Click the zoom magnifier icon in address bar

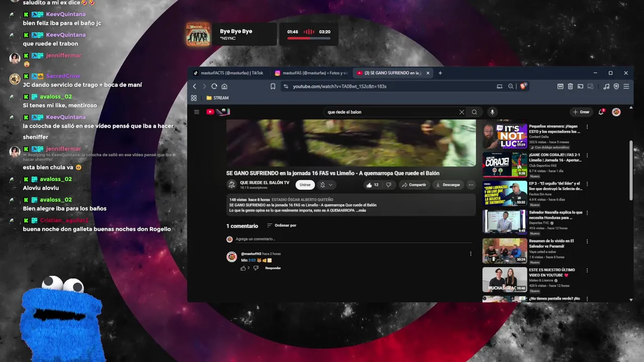click(511, 86)
